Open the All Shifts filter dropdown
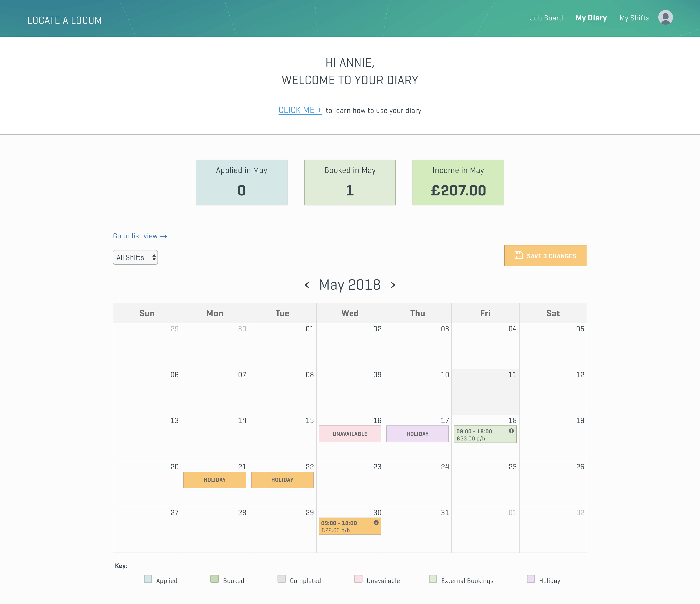Viewport: 700px width, 604px height. tap(135, 257)
